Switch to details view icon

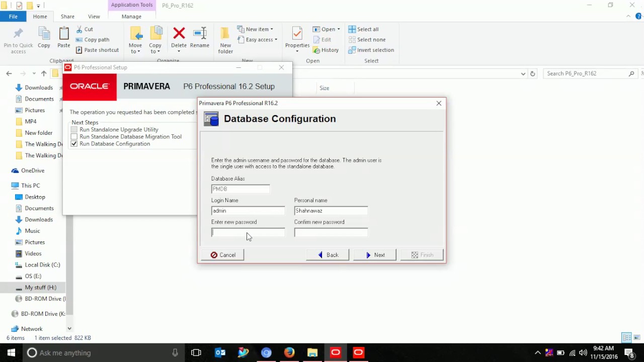626,337
